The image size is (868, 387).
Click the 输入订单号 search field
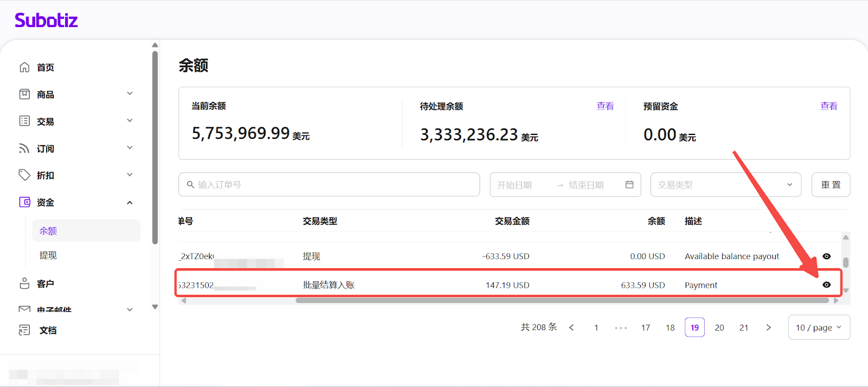pyautogui.click(x=329, y=185)
